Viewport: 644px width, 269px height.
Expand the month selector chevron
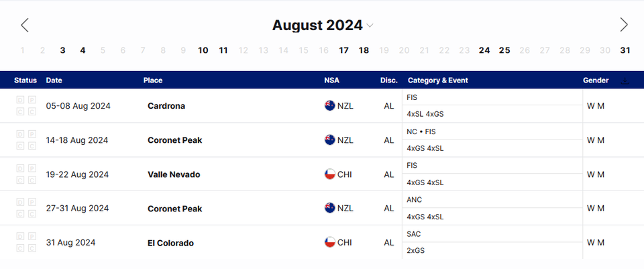(x=370, y=26)
